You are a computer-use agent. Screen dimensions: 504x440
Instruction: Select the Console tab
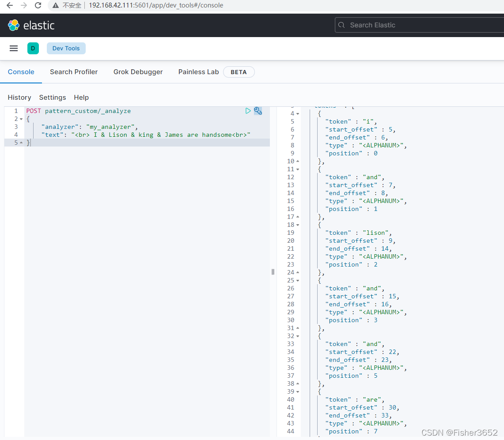click(21, 72)
